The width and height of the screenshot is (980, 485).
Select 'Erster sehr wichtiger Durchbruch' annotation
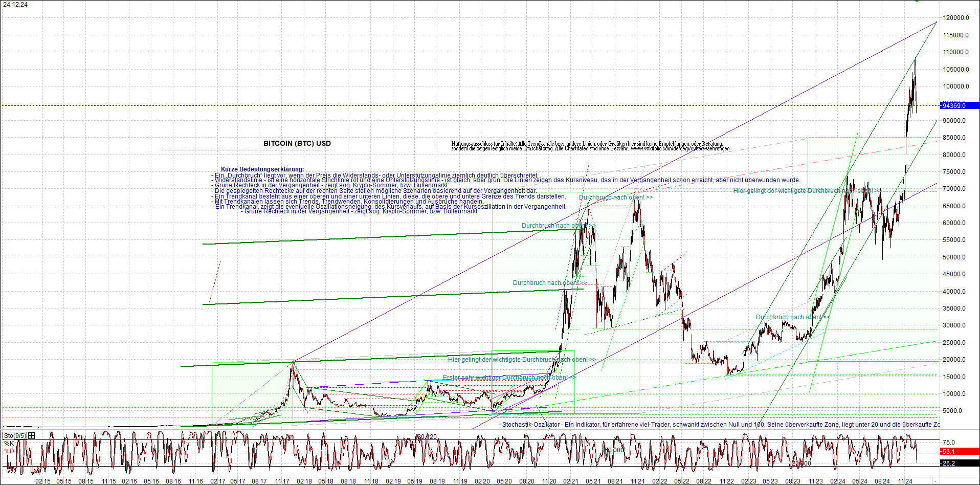click(509, 378)
